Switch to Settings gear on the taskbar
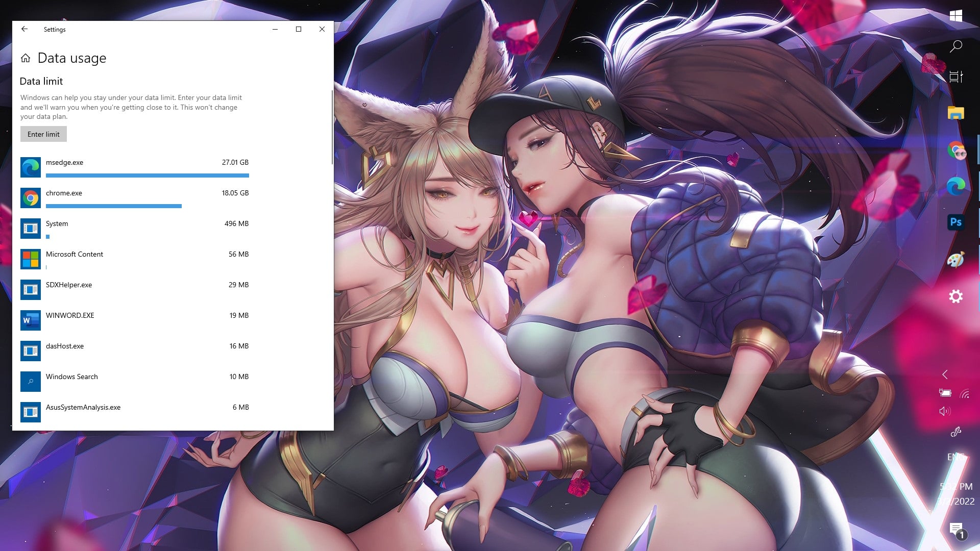980x551 pixels. point(956,296)
